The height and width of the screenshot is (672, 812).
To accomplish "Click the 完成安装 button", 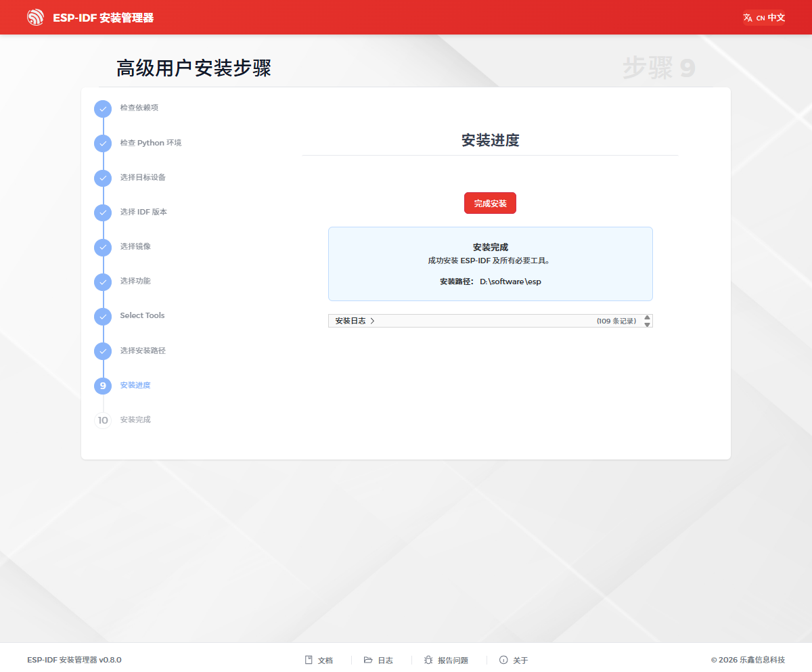I will 490,203.
